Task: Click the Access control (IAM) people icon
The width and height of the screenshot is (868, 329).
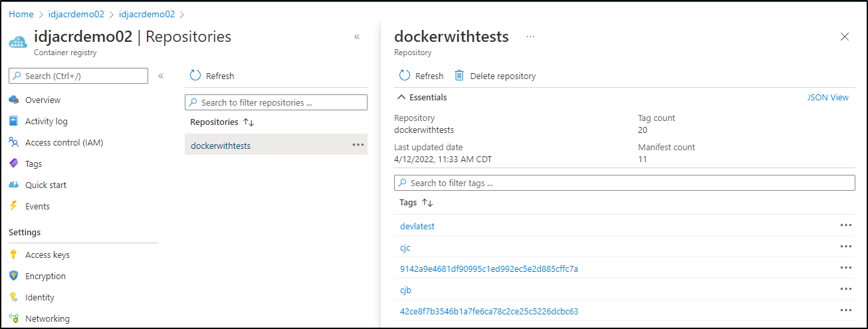Action: click(x=13, y=142)
